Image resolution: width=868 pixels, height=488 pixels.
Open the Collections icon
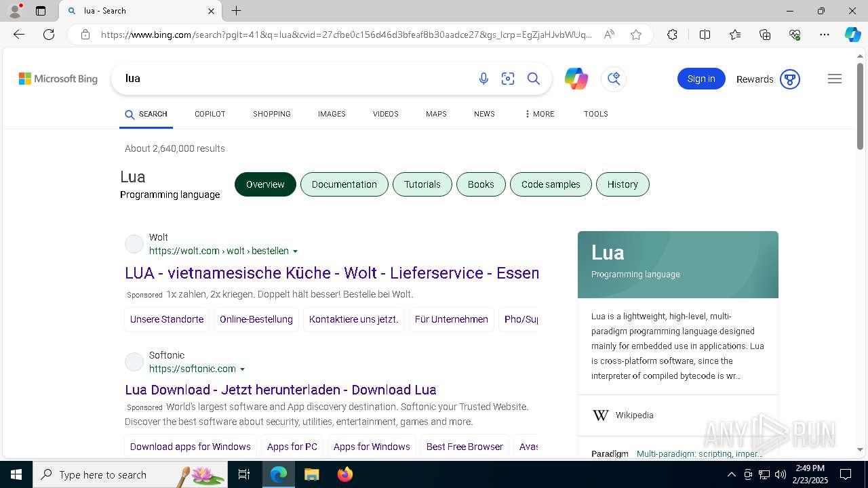pos(765,35)
